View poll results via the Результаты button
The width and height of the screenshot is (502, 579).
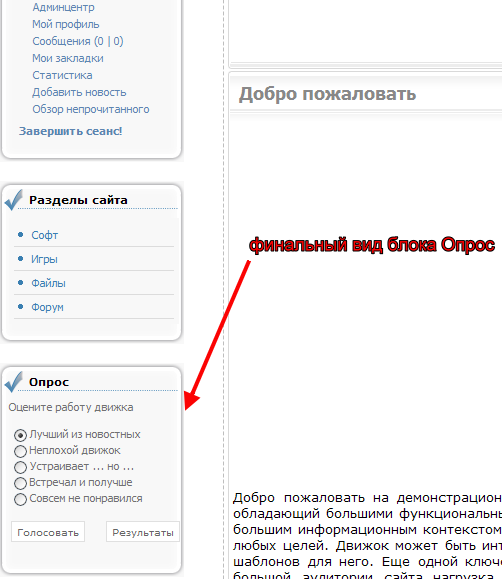[x=143, y=532]
